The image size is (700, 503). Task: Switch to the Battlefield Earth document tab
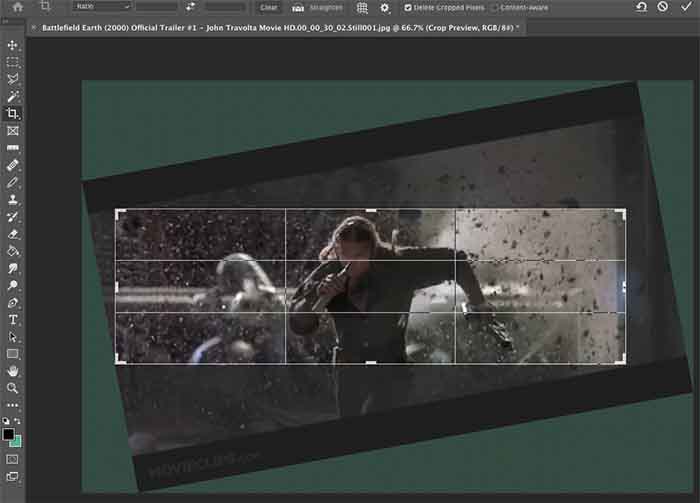tap(270, 28)
